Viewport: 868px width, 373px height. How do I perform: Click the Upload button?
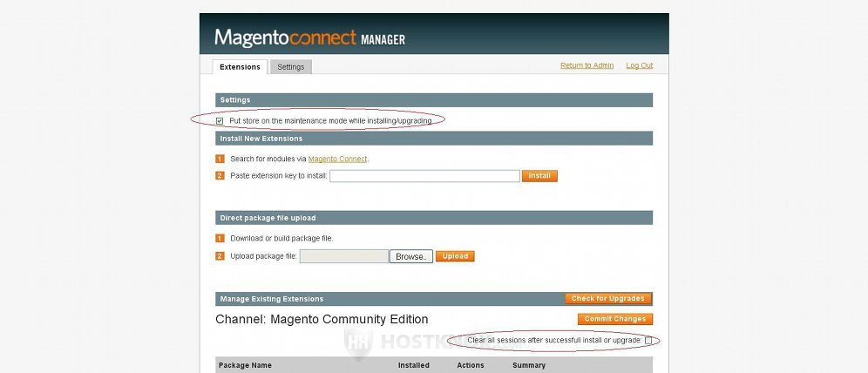[x=455, y=256]
